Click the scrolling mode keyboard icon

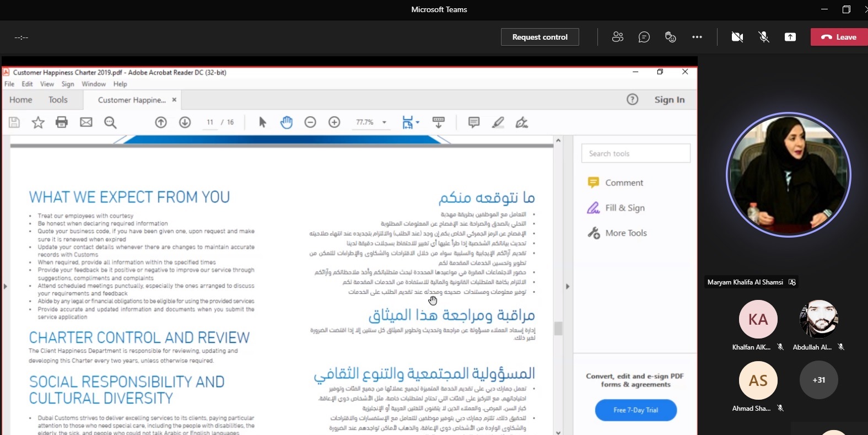[x=439, y=122]
